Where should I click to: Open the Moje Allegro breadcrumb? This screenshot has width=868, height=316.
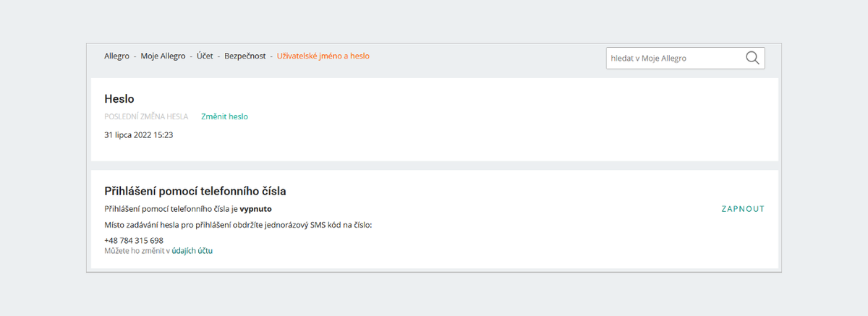[163, 56]
